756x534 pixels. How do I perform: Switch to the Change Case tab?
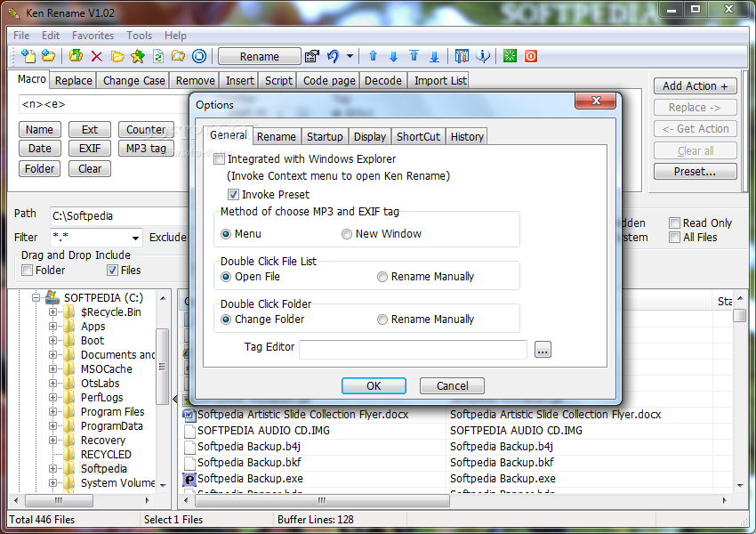click(133, 81)
